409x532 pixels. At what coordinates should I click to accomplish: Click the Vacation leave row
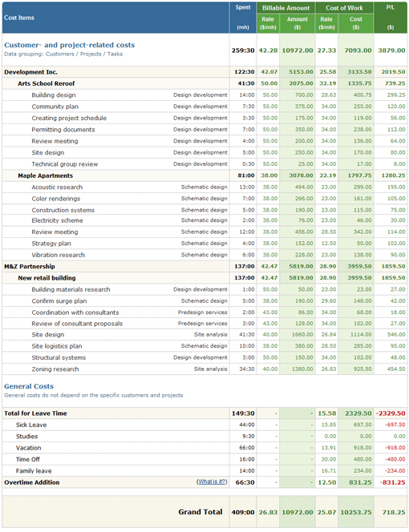click(x=204, y=448)
